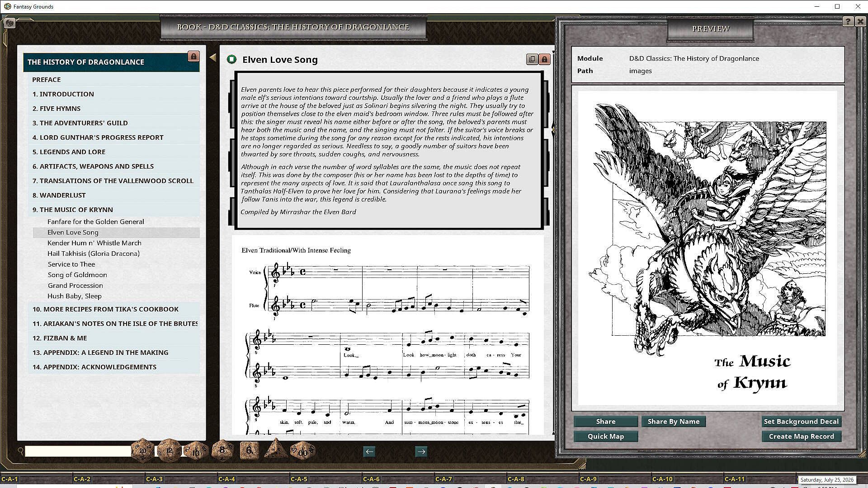Image resolution: width=868 pixels, height=488 pixels.
Task: Select the Elven Love Song entry in index
Action: coord(116,232)
